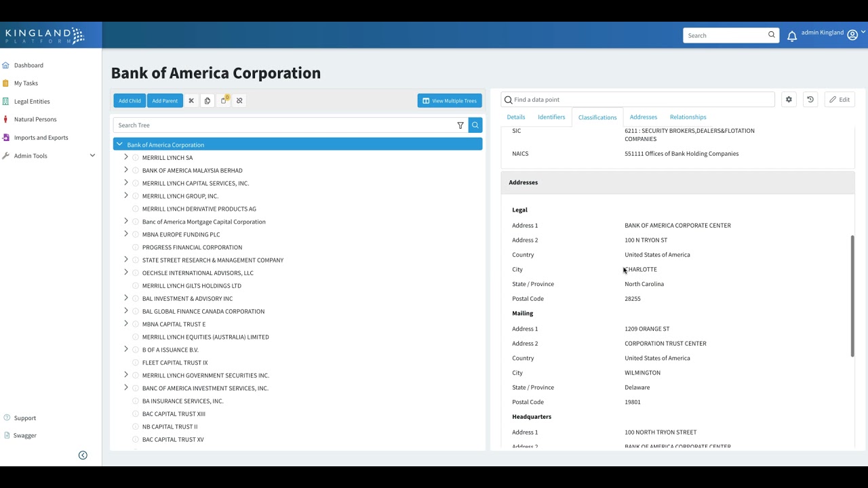Switch to the Relationships tab
Viewport: 868px width, 488px height.
[688, 117]
